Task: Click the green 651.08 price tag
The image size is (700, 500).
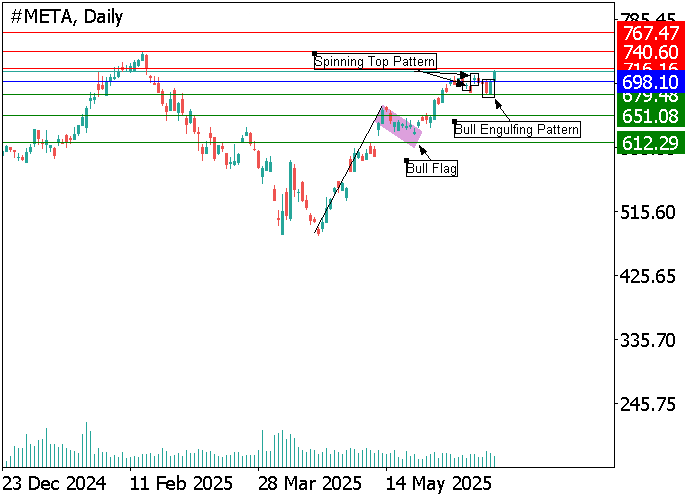Action: (650, 117)
